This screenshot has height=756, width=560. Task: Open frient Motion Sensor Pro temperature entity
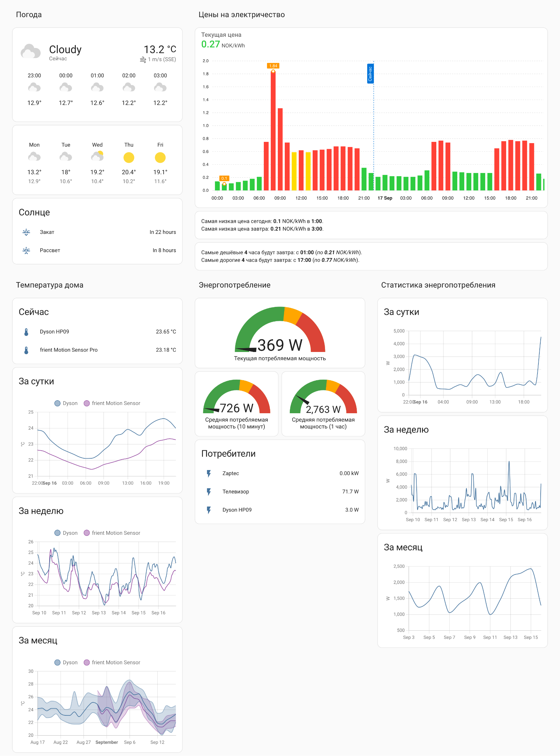pos(97,350)
